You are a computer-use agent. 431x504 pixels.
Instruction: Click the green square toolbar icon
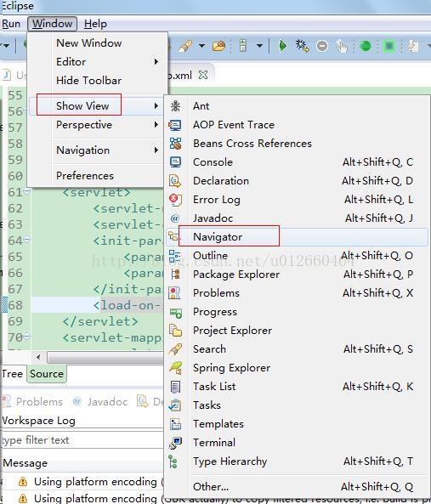pos(389,46)
